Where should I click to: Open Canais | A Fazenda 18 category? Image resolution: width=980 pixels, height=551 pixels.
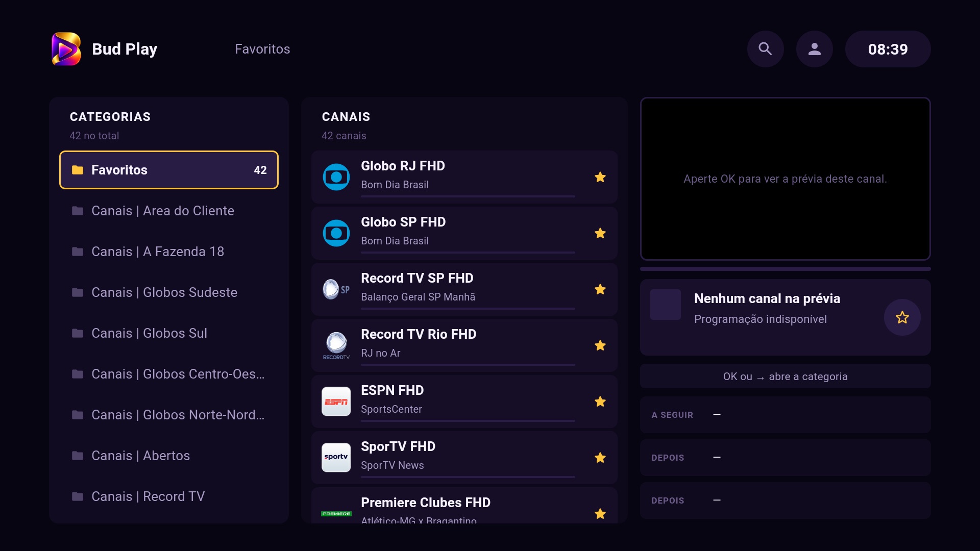click(x=169, y=252)
